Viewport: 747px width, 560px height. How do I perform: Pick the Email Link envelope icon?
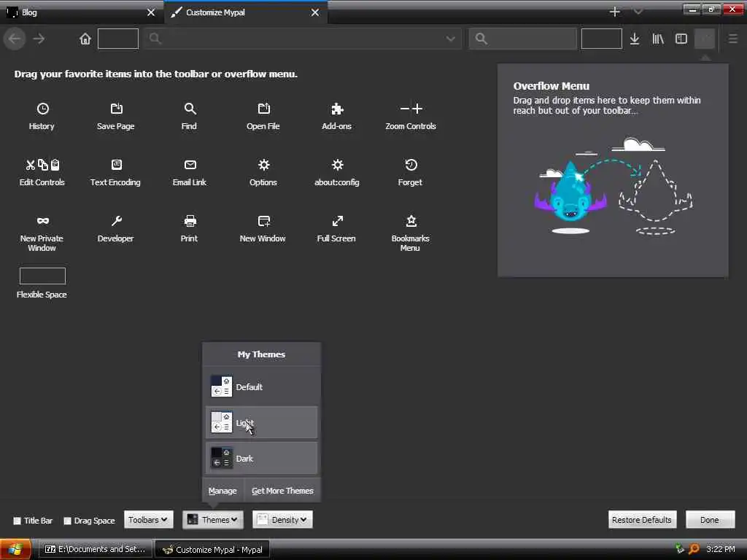[x=190, y=166]
